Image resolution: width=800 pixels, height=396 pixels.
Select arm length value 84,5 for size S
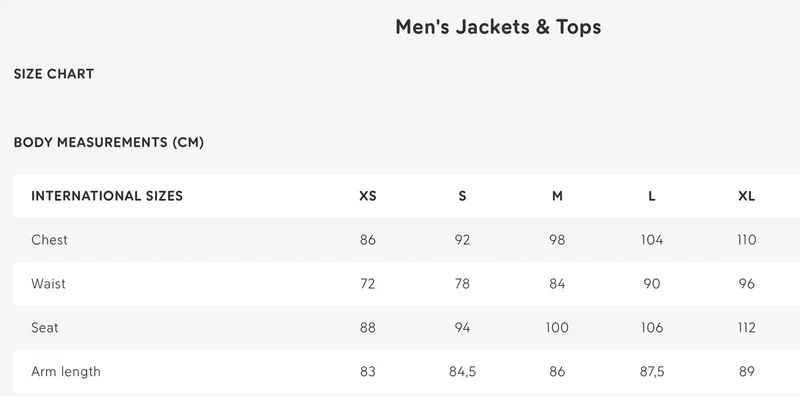point(462,372)
